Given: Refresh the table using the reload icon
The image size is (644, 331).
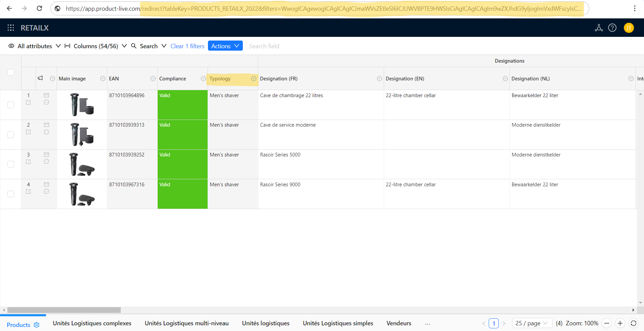Looking at the screenshot, I should (x=633, y=323).
